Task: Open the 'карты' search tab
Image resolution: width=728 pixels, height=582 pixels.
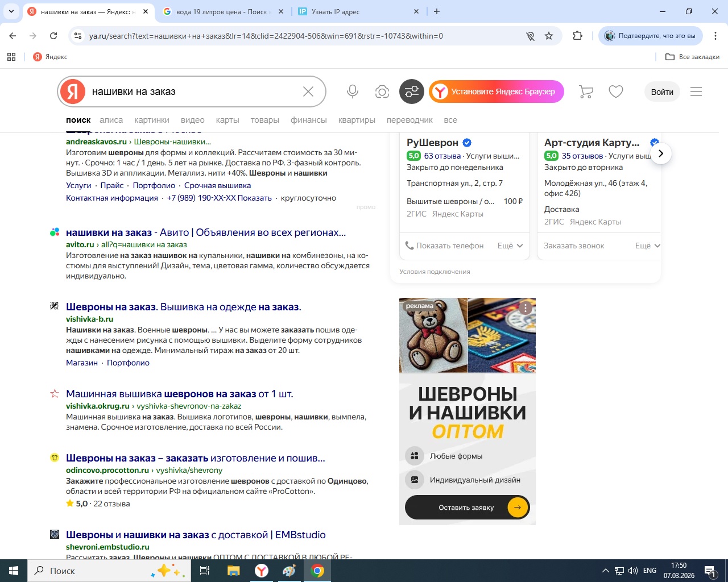Action: coord(227,120)
